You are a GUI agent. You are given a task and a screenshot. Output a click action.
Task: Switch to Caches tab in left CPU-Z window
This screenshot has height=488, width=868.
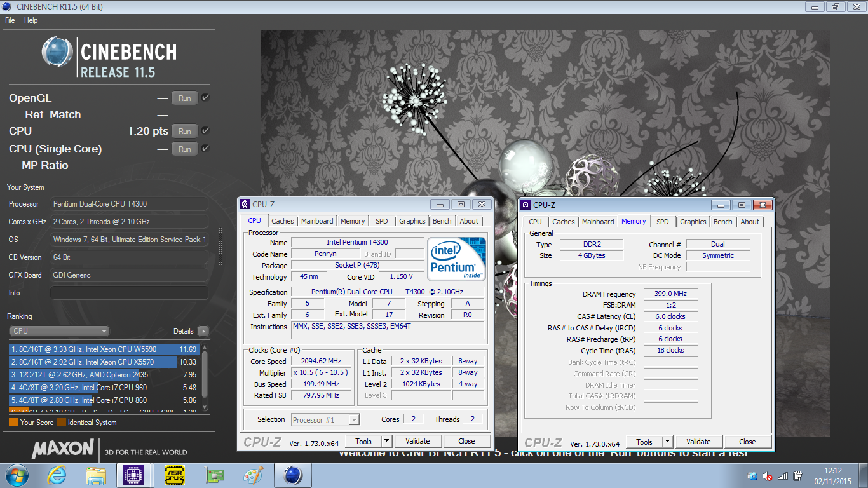[283, 221]
